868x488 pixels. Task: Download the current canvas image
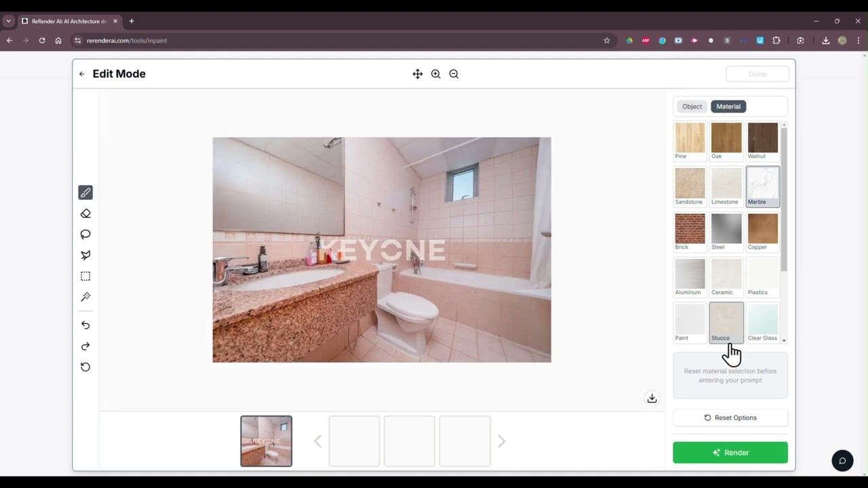pyautogui.click(x=652, y=398)
